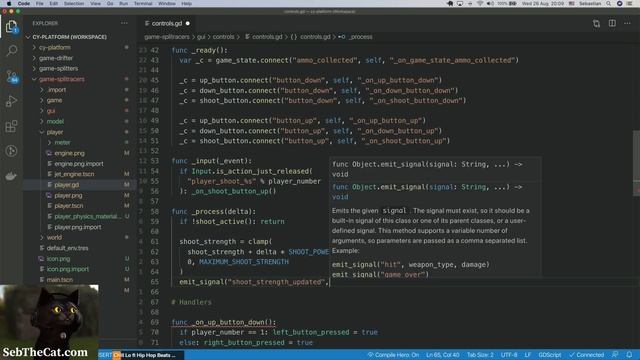Open the Terminal menu
The image size is (640, 360).
tap(143, 3)
